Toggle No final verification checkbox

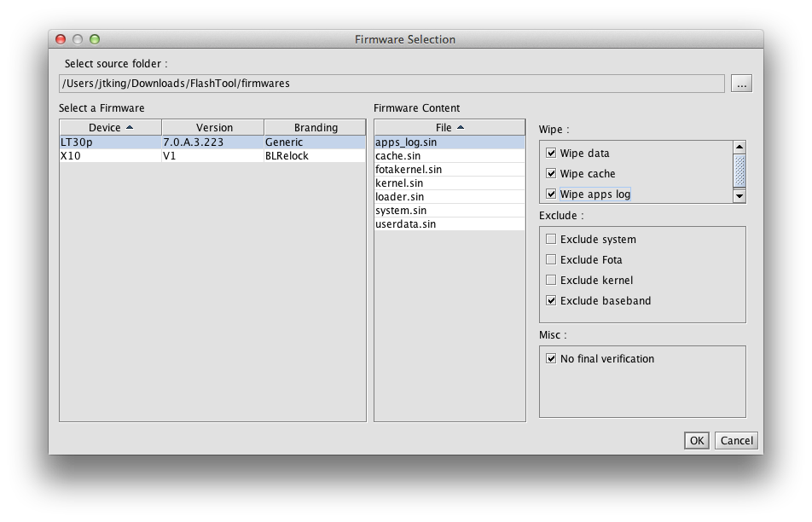(551, 358)
